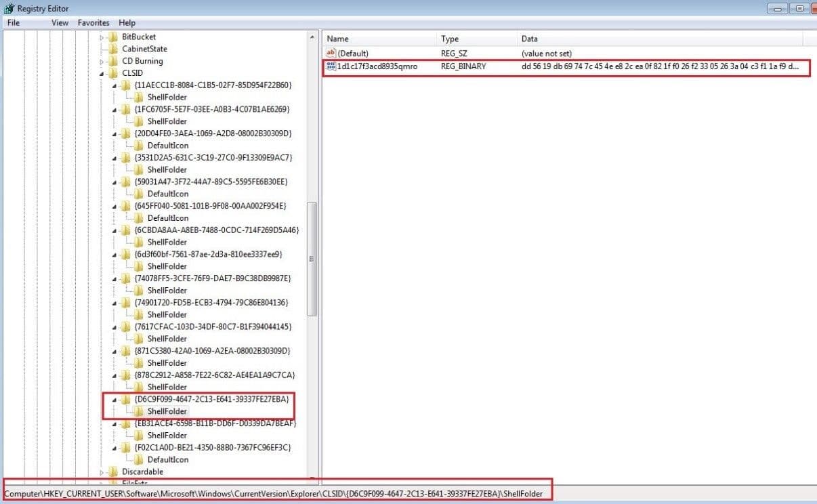Click the binary icon beside 1d1c17f3acd8935qmro
This screenshot has width=817, height=504.
coord(331,67)
